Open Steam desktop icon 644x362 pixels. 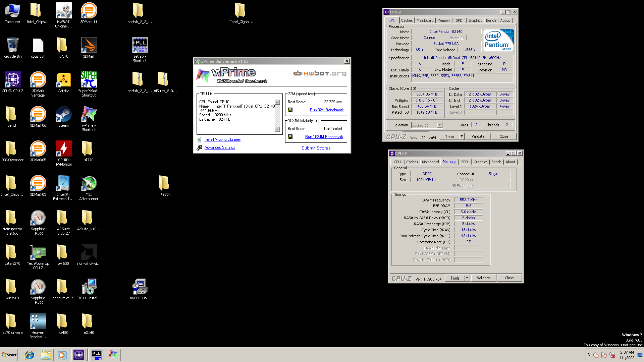(63, 117)
